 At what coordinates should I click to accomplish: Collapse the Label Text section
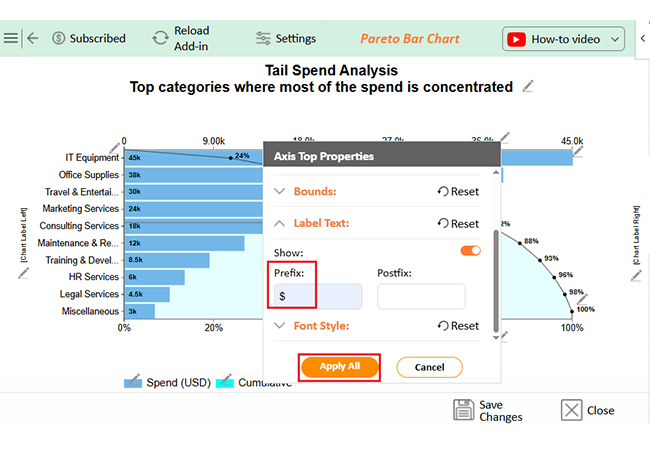(280, 223)
